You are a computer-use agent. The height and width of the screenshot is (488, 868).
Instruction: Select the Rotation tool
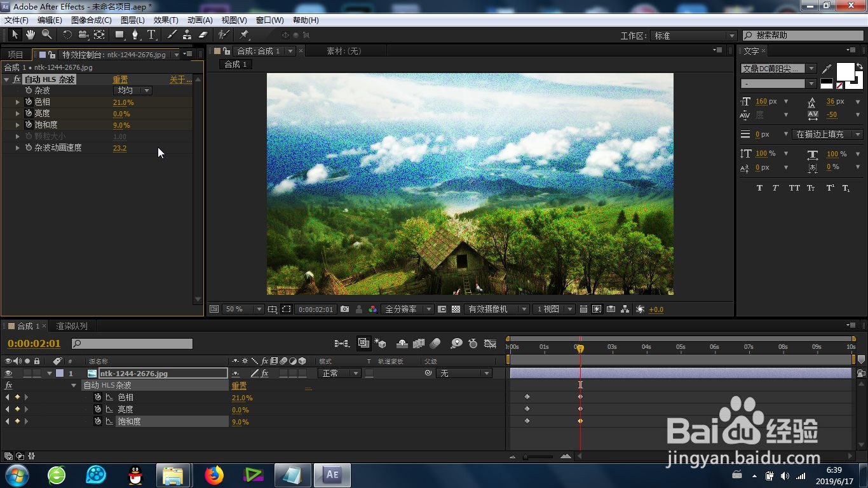(67, 34)
